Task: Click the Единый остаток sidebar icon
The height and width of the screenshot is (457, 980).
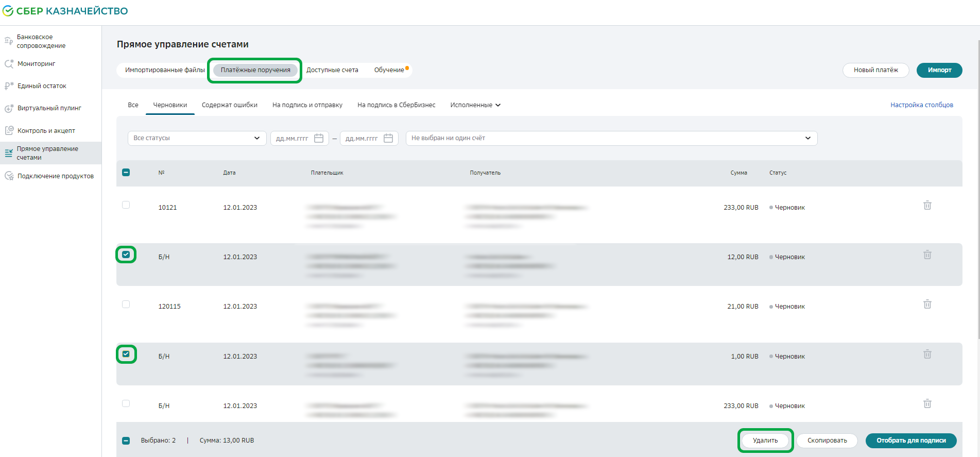Action: pos(9,86)
